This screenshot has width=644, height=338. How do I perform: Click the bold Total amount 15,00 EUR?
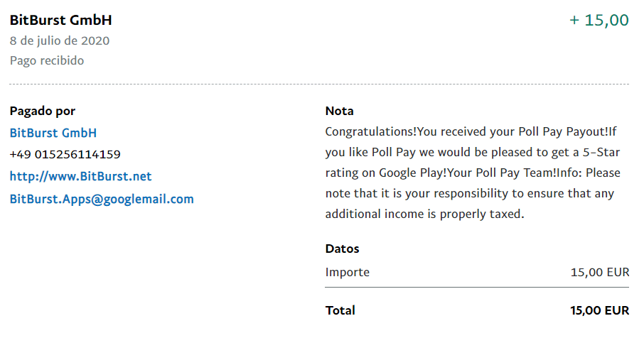(599, 310)
